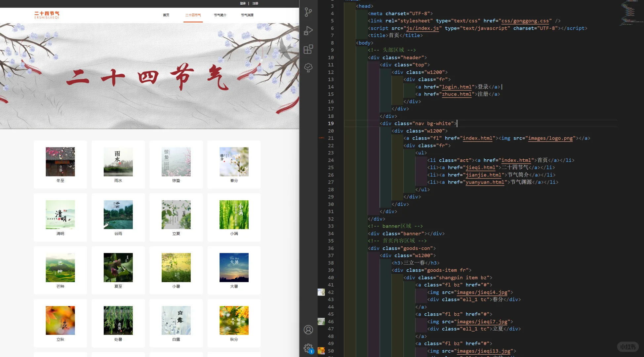Open the Extensions view

(x=308, y=49)
